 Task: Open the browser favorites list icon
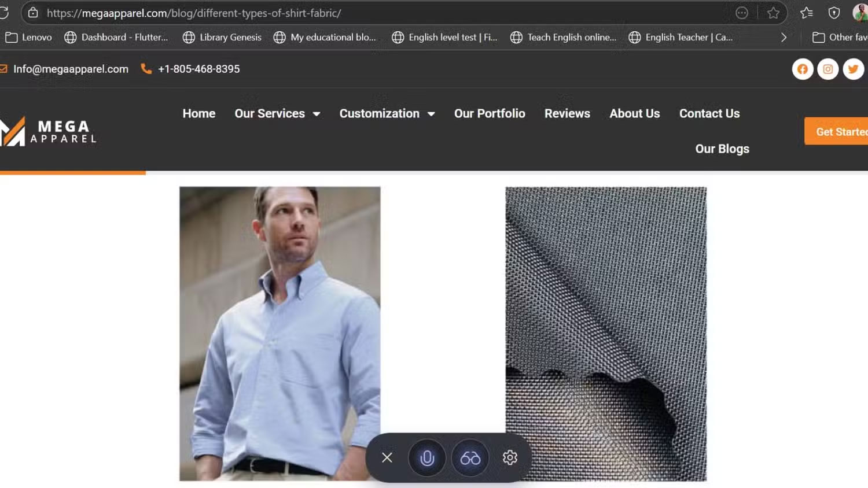pyautogui.click(x=806, y=13)
